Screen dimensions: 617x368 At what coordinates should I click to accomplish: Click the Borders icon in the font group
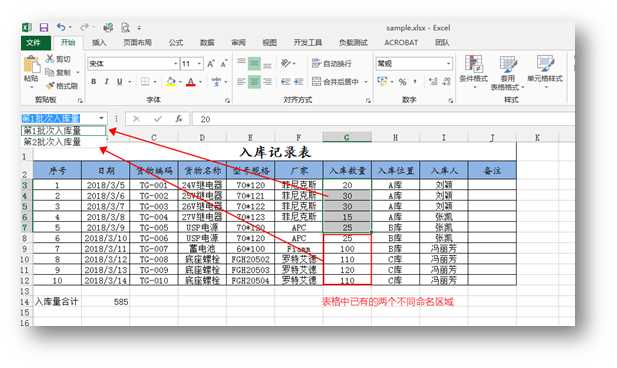click(145, 82)
